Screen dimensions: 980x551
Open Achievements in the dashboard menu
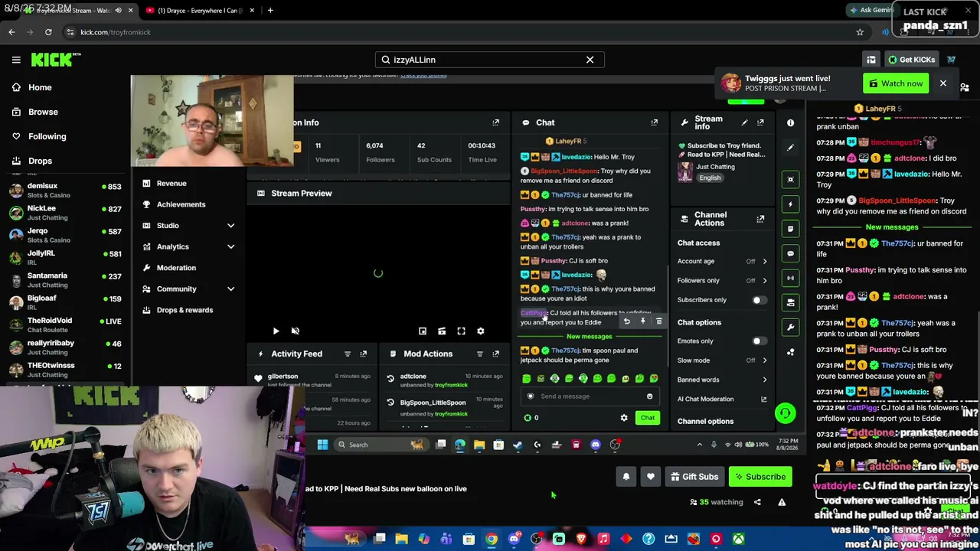[181, 204]
